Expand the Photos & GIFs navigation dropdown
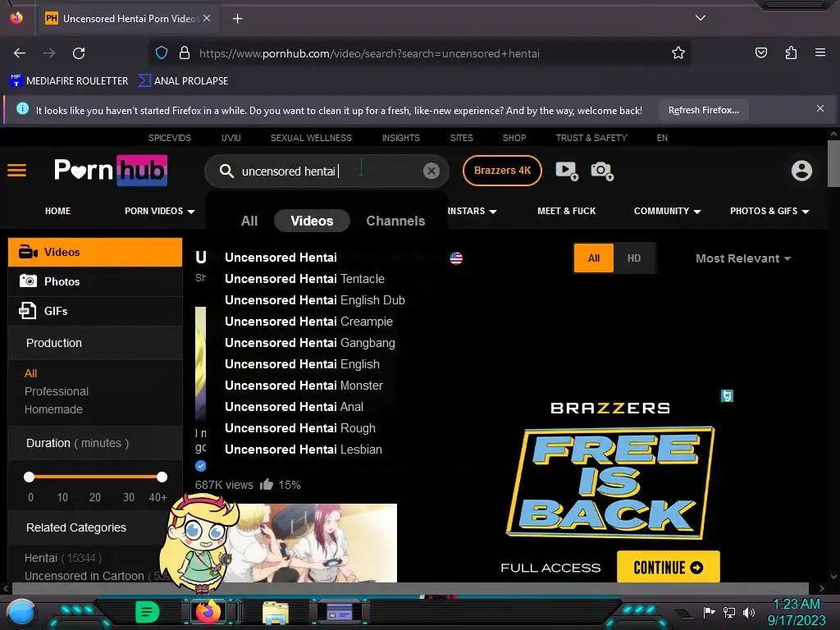 (769, 211)
